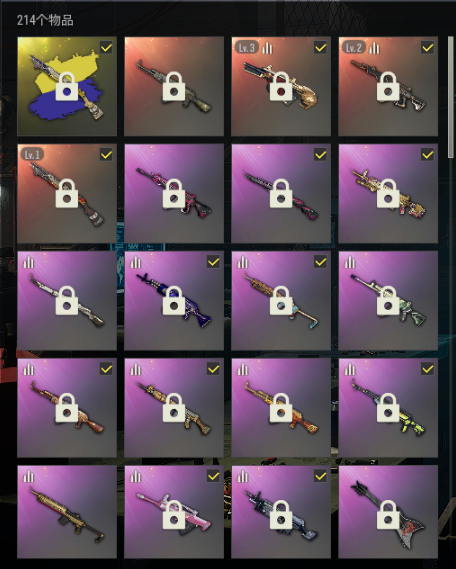456x569 pixels.
Task: Click the lock icon on the Lv.3 golden gun
Action: tap(281, 86)
